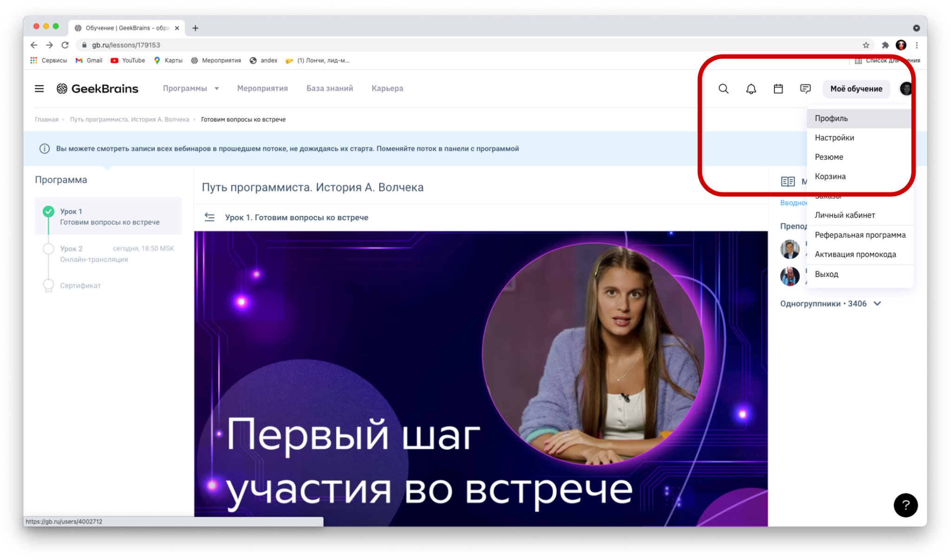
Task: Open Путь программиста breadcrumb link
Action: tap(130, 119)
